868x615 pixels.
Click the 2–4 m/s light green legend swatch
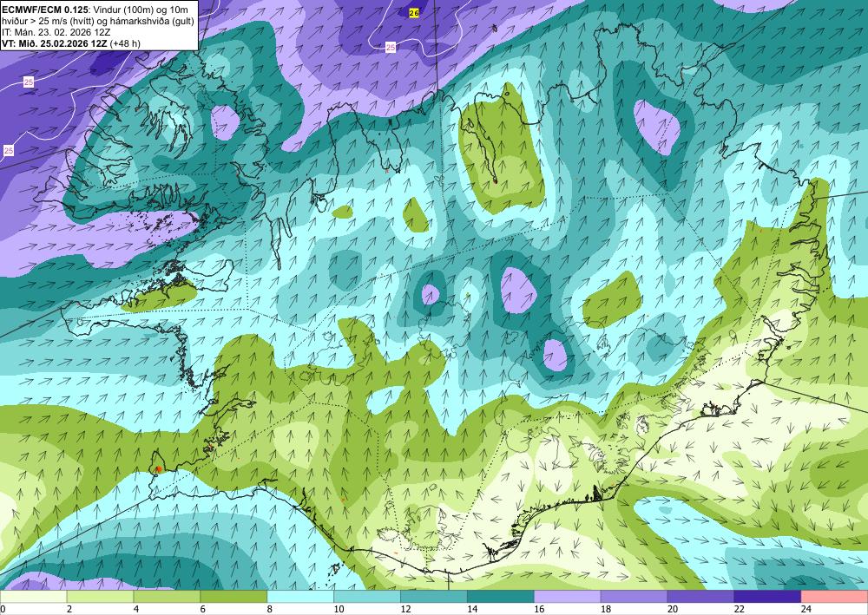pos(100,596)
